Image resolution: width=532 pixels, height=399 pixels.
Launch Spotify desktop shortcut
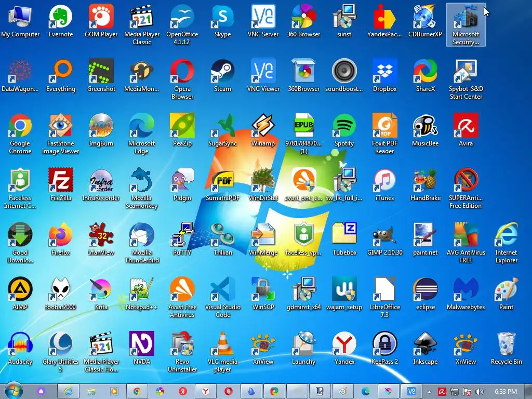(x=344, y=130)
